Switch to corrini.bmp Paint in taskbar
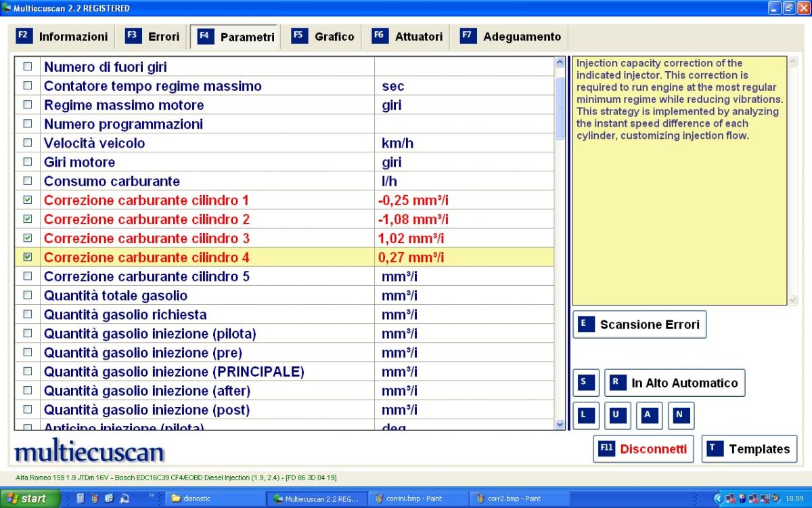 pyautogui.click(x=418, y=499)
